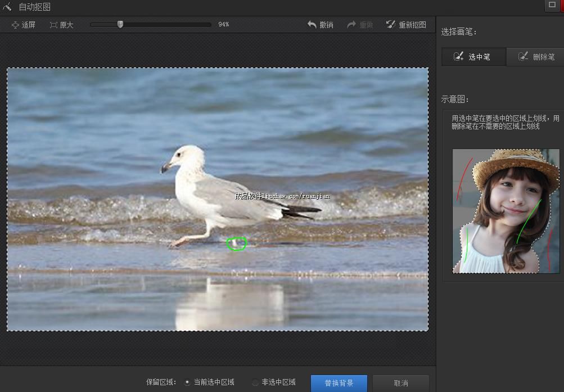Click the green circle mark on canvas

(236, 244)
